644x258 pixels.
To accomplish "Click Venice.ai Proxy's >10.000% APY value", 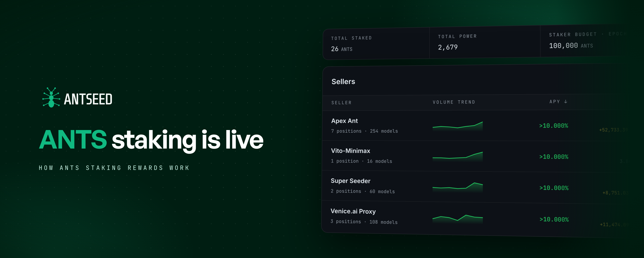I will click(554, 220).
